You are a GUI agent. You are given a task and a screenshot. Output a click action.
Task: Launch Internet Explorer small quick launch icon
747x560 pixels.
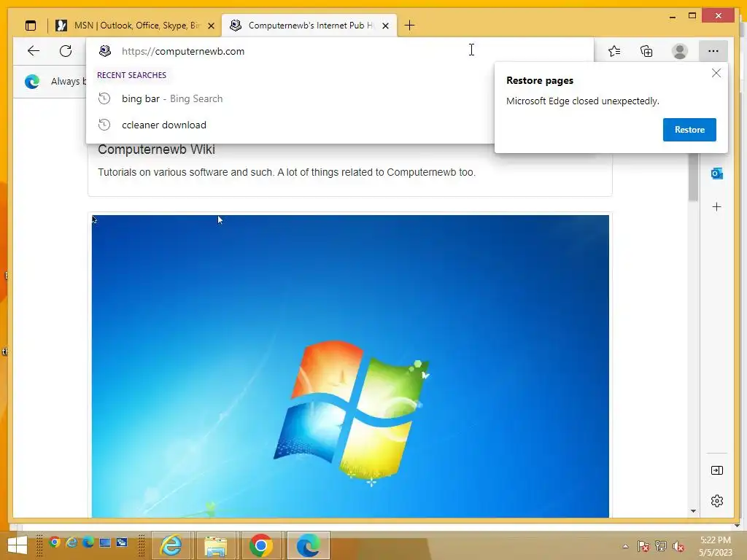click(71, 542)
